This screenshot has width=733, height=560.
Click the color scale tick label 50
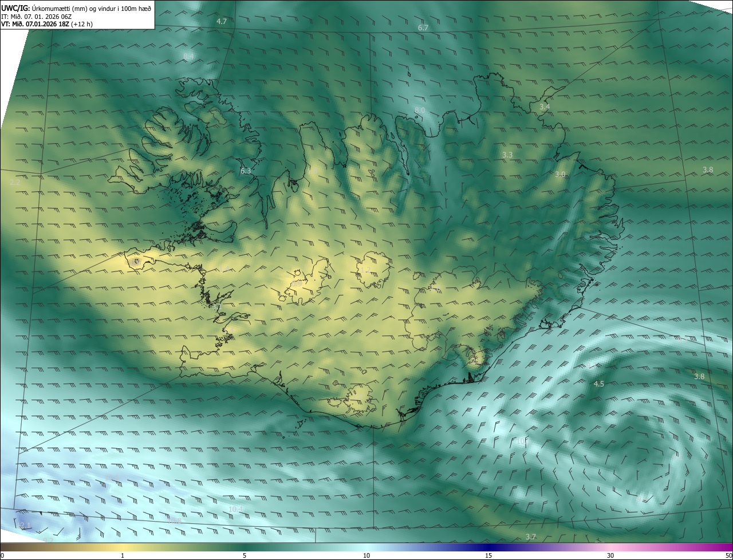(728, 555)
